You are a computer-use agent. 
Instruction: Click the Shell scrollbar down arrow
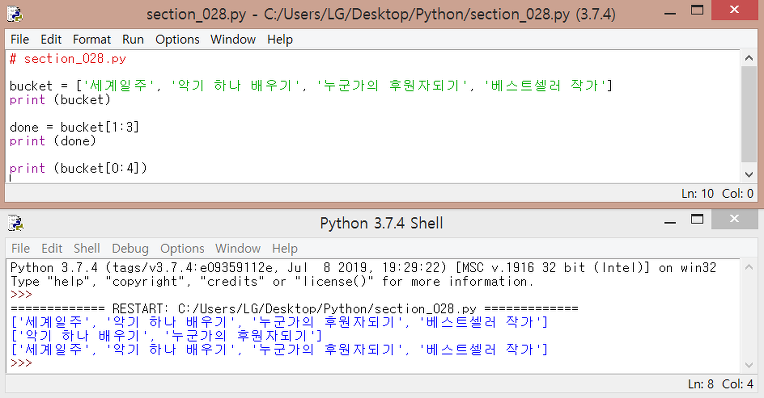click(x=749, y=365)
